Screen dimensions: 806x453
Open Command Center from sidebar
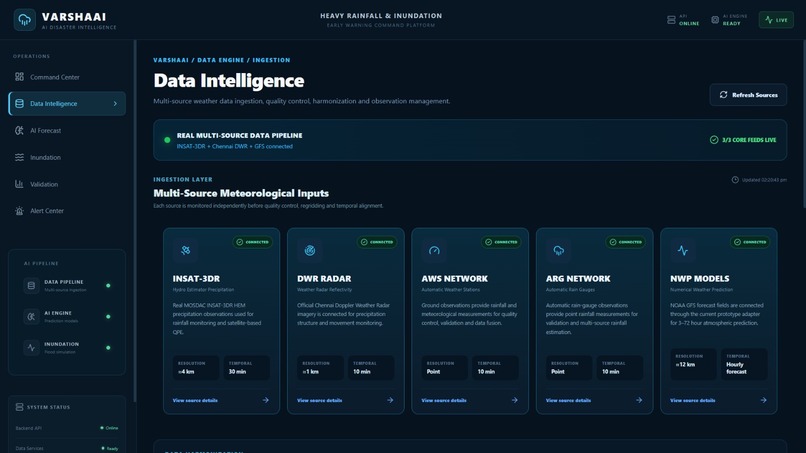(67, 77)
